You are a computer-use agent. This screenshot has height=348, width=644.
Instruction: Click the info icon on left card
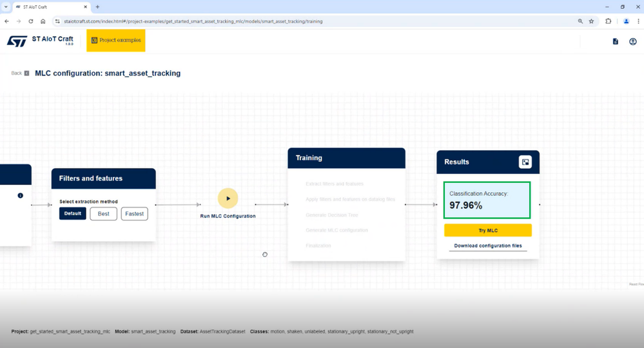(20, 195)
